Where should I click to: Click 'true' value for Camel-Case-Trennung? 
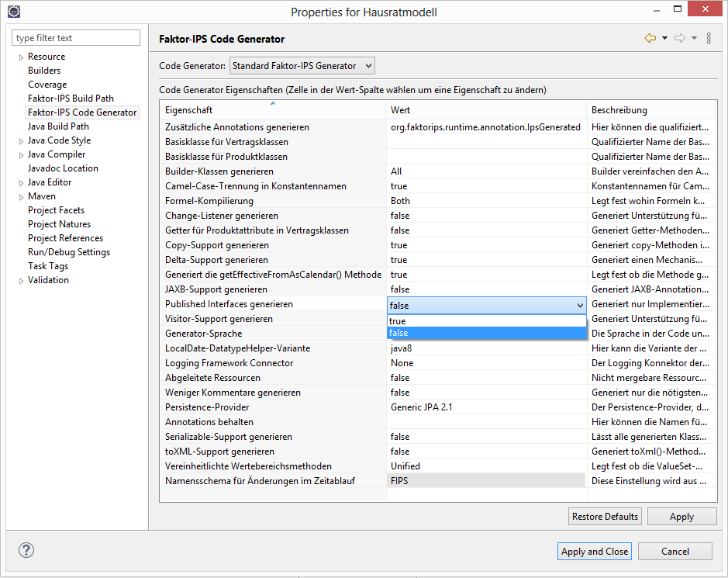click(399, 186)
